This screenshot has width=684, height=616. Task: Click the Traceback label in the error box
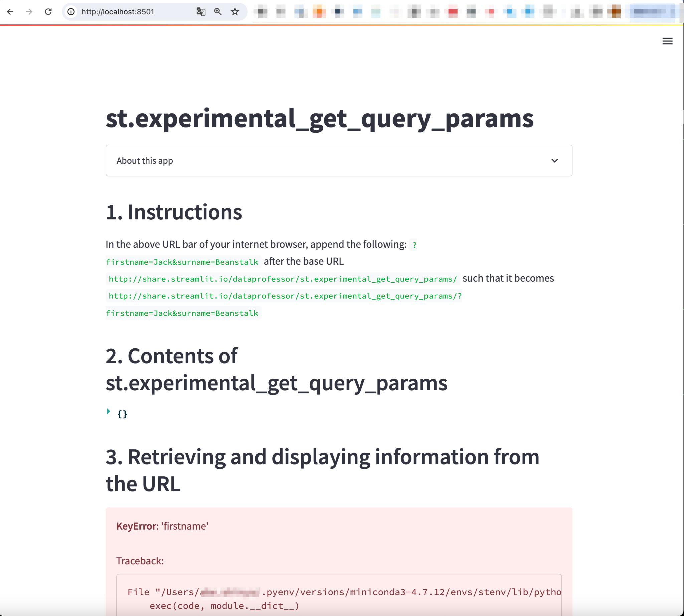tap(139, 561)
